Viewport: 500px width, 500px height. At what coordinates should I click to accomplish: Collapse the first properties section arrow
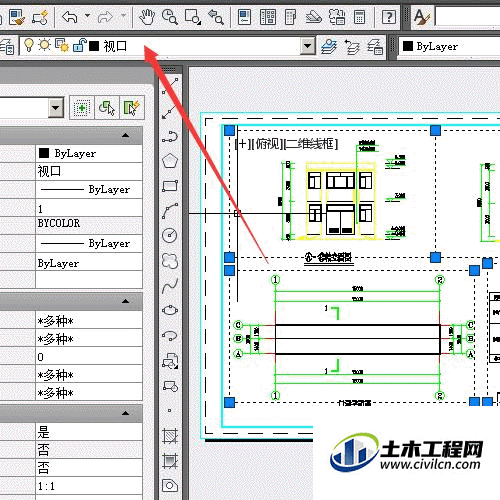(125, 135)
